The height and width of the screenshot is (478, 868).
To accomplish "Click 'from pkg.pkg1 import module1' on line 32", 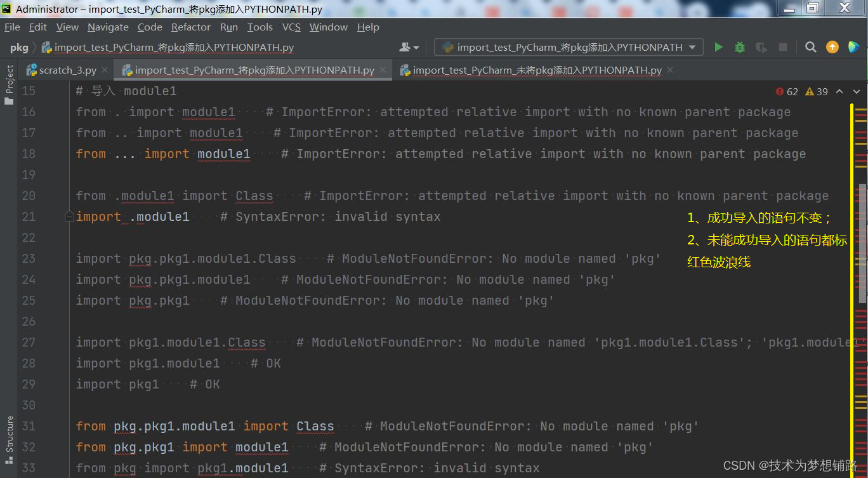I will [x=182, y=447].
